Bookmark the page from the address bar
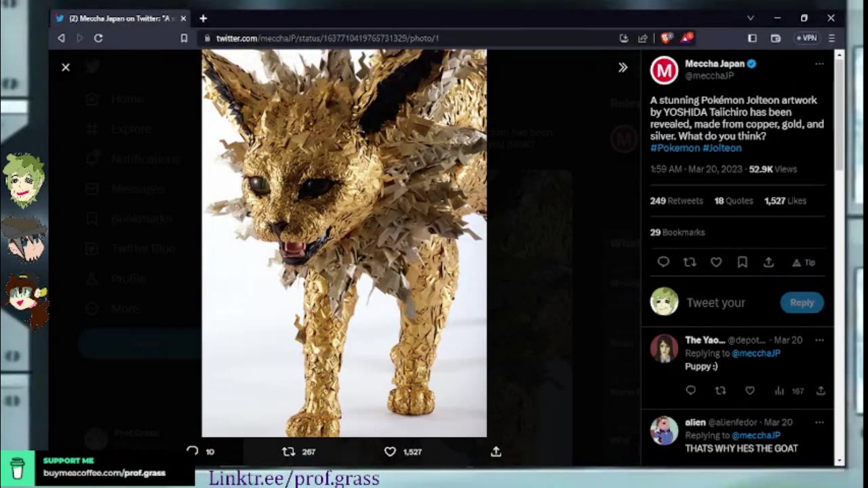This screenshot has height=488, width=868. pyautogui.click(x=184, y=38)
